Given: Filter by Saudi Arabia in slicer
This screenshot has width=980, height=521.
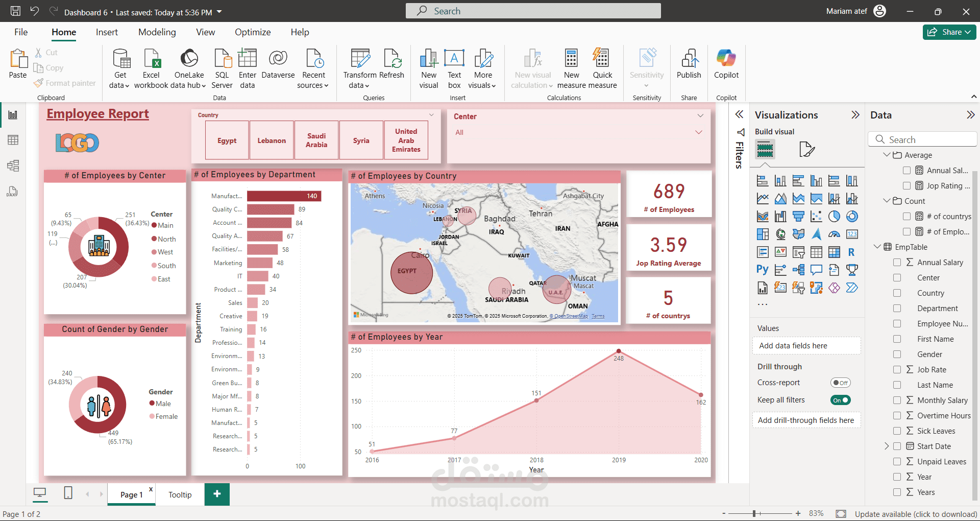Looking at the screenshot, I should coord(316,140).
